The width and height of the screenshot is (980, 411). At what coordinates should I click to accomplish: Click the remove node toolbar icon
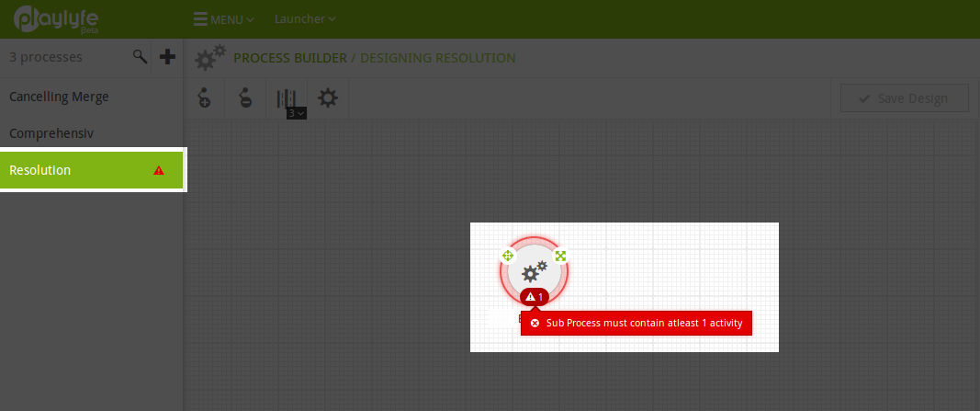245,98
